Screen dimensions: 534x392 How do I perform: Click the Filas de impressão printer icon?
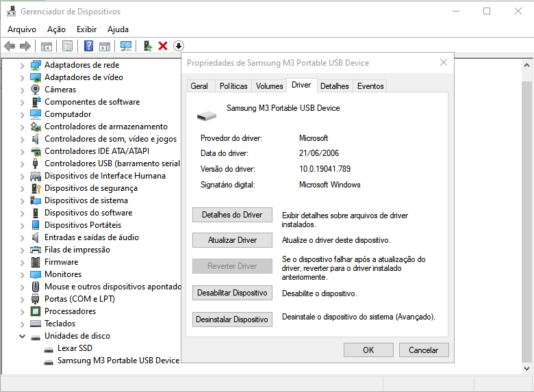pyautogui.click(x=36, y=250)
